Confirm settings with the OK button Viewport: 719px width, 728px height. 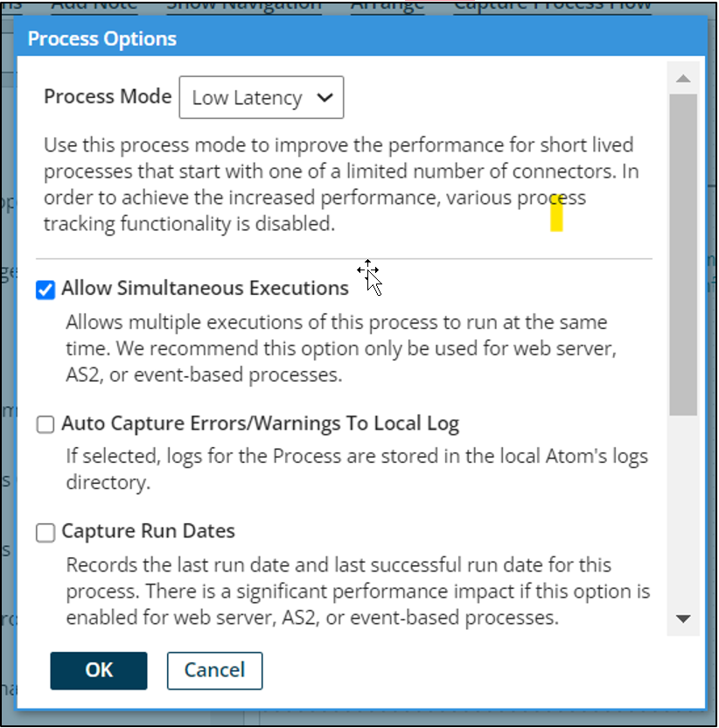click(98, 671)
